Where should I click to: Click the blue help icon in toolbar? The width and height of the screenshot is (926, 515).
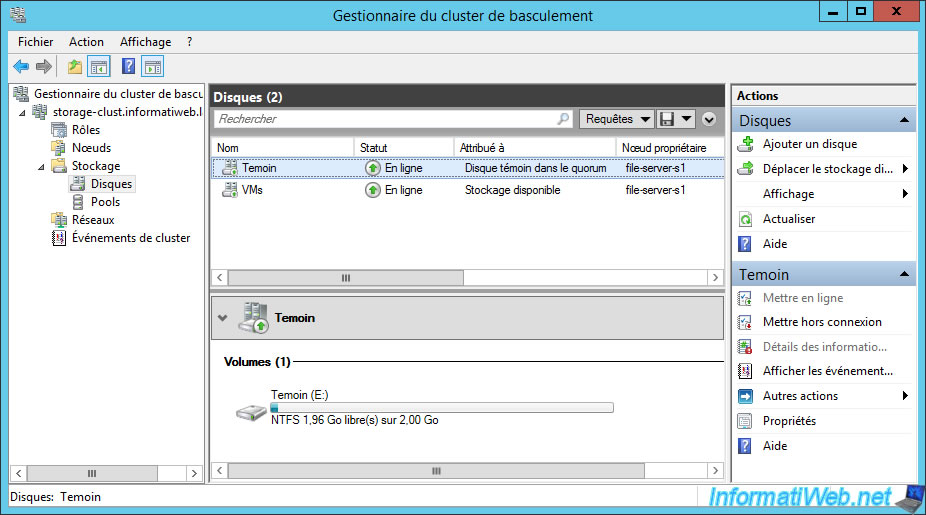click(x=128, y=67)
